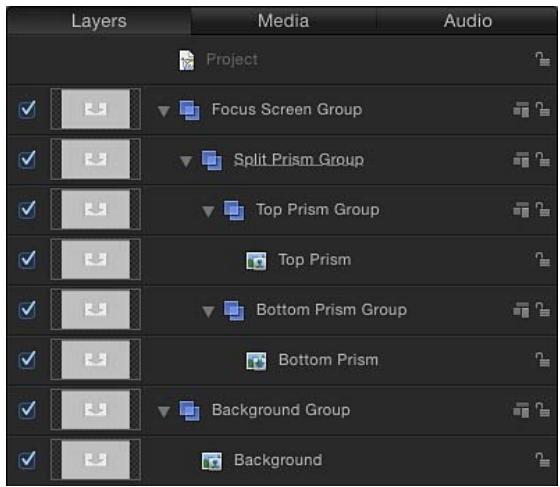560x487 pixels.
Task: Toggle 2D/3D icon on Focus Screen Group
Action: click(521, 110)
